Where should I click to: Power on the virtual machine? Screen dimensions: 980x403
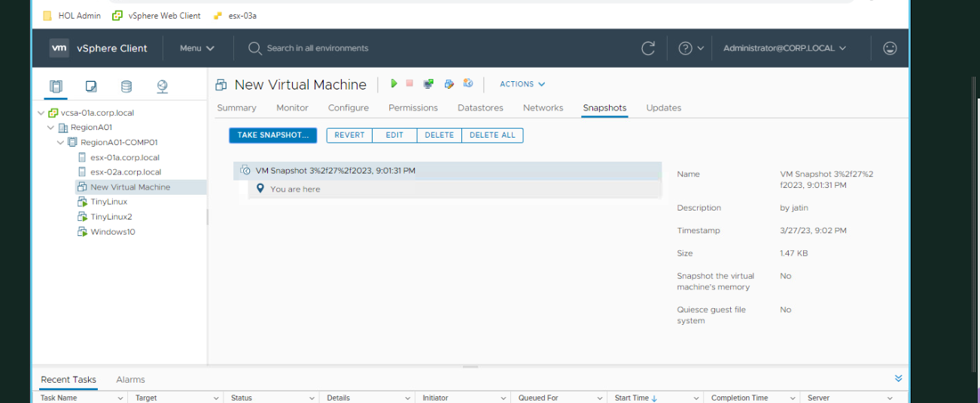[394, 83]
